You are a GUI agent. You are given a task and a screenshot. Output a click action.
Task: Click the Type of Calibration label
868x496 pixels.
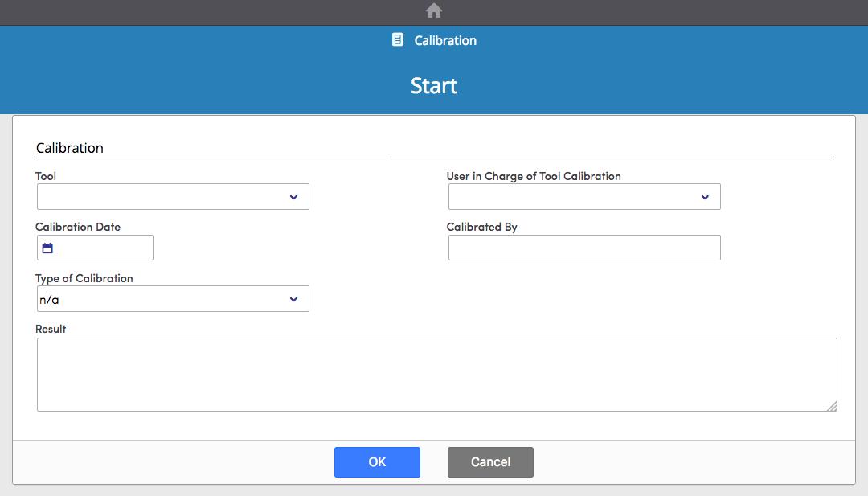[84, 278]
